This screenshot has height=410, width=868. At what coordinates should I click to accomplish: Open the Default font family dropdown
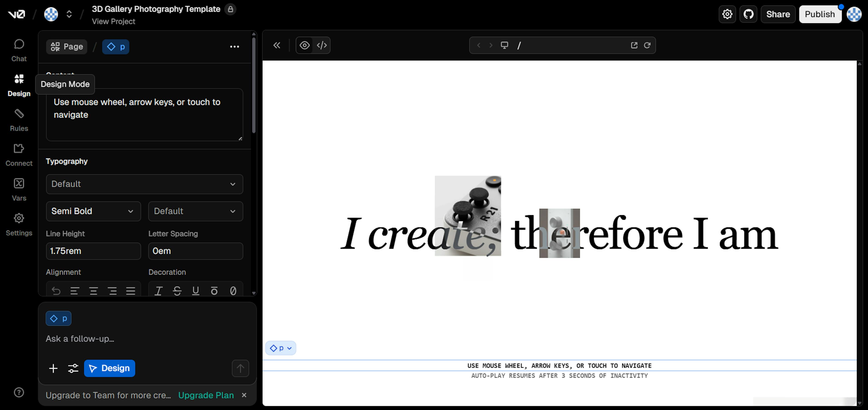(x=144, y=184)
